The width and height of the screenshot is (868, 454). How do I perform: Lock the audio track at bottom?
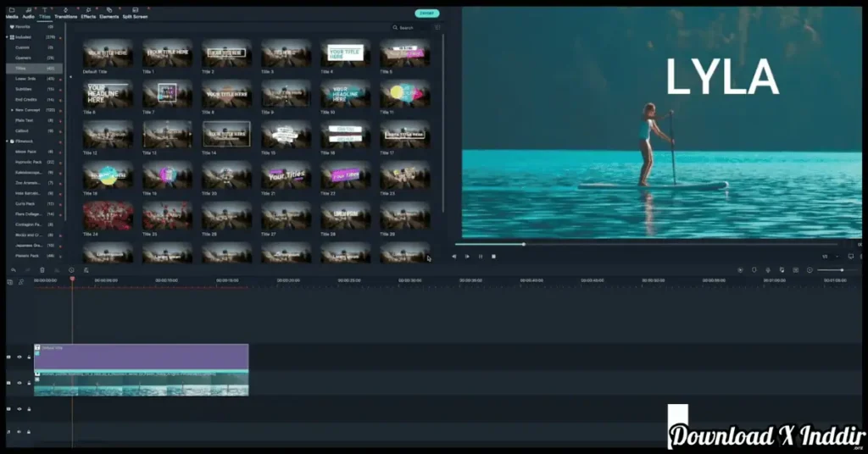click(x=29, y=432)
